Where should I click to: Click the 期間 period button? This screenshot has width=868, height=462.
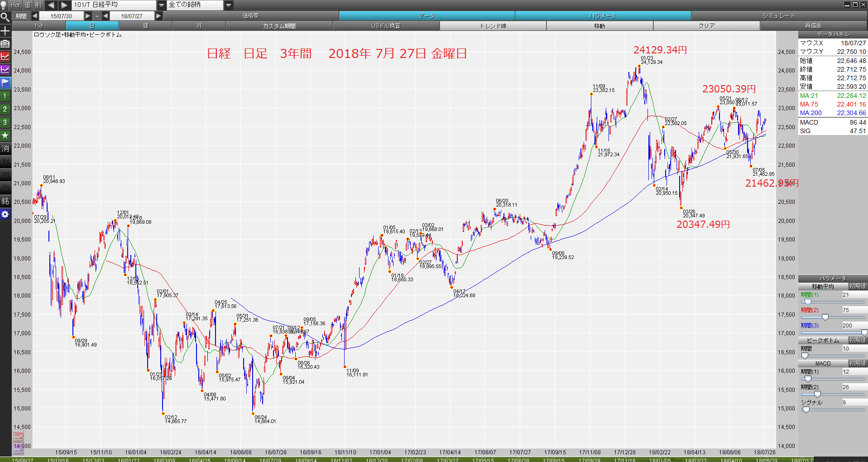pyautogui.click(x=21, y=16)
